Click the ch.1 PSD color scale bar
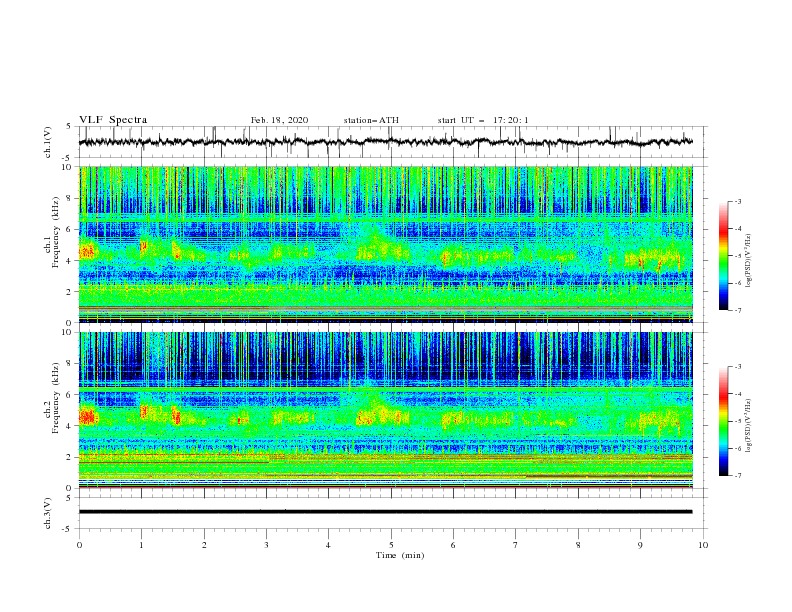This screenshot has height=612, width=792. click(723, 256)
